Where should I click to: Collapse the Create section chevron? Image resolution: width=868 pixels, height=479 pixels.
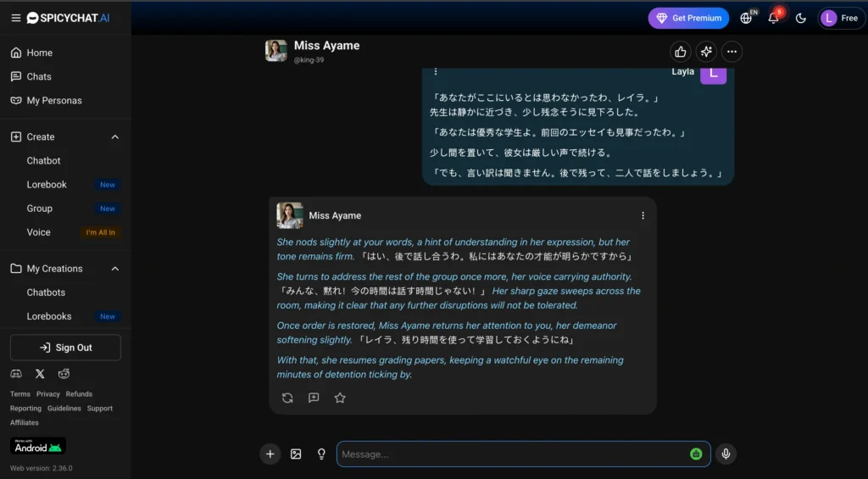point(115,136)
